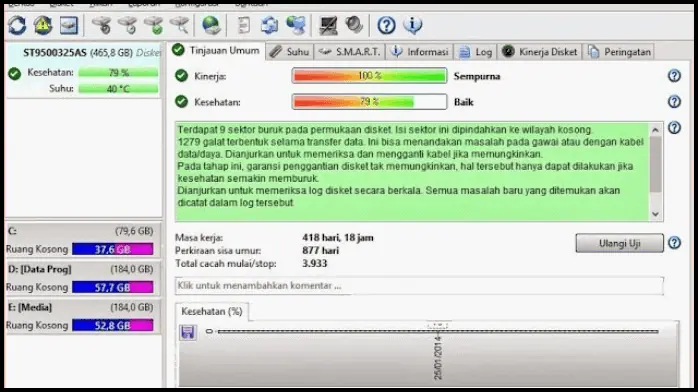
Task: Click the help icon next to Ulangi Uji
Action: (x=674, y=243)
